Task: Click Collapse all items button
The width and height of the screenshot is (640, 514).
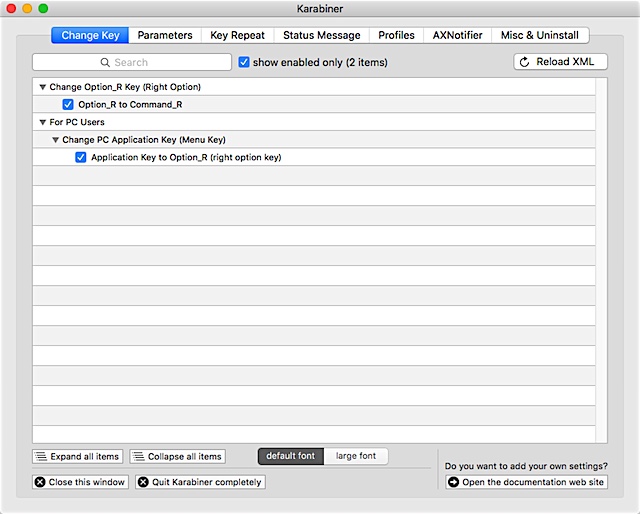Action: point(178,456)
